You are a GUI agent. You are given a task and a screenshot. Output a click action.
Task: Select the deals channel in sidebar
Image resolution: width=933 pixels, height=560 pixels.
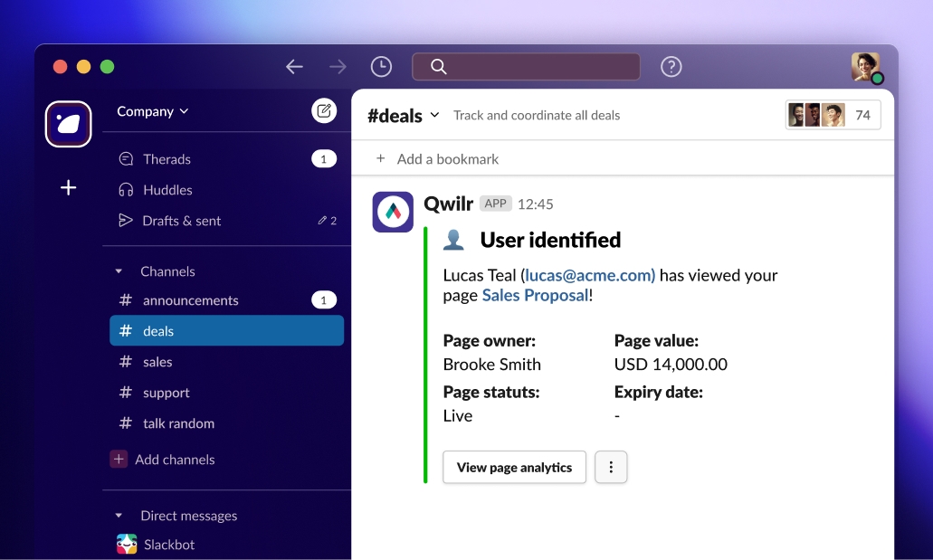click(x=227, y=331)
